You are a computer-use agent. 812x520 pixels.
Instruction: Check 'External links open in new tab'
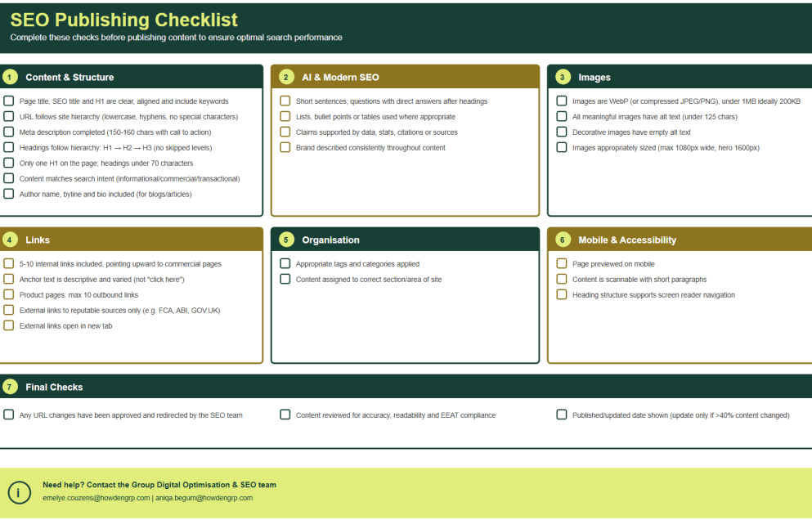coord(9,325)
